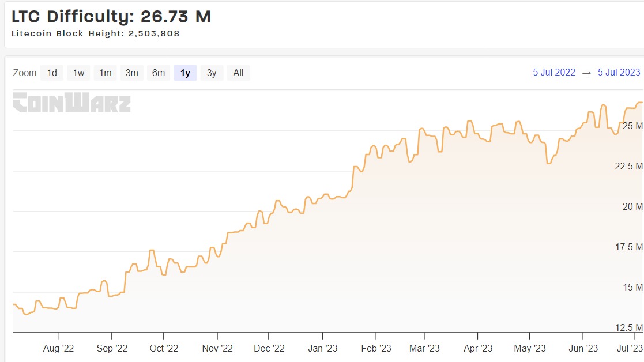Viewport: 644px width, 362px height.
Task: Click the Dec '22 axis label
Action: 269,349
